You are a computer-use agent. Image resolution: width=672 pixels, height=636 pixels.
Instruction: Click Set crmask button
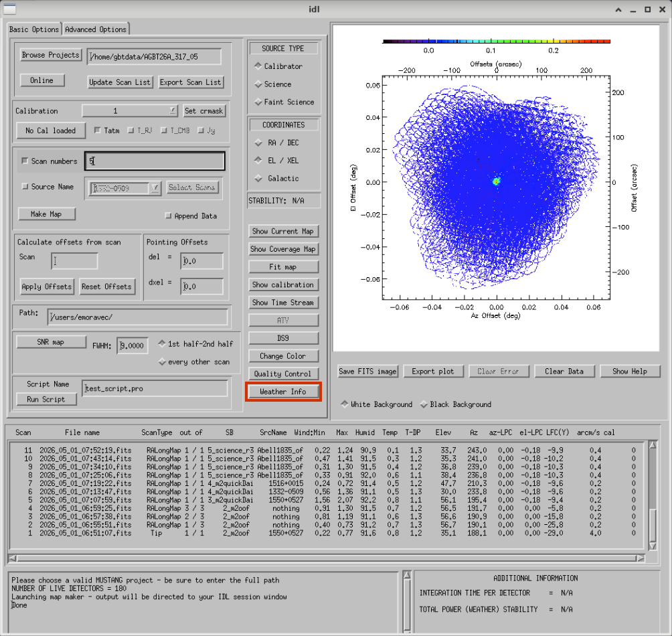tap(204, 111)
